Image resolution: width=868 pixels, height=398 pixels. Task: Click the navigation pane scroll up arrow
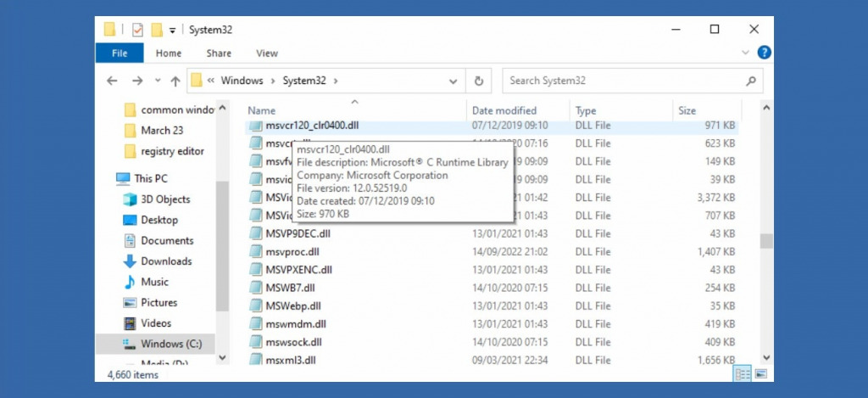tap(222, 108)
